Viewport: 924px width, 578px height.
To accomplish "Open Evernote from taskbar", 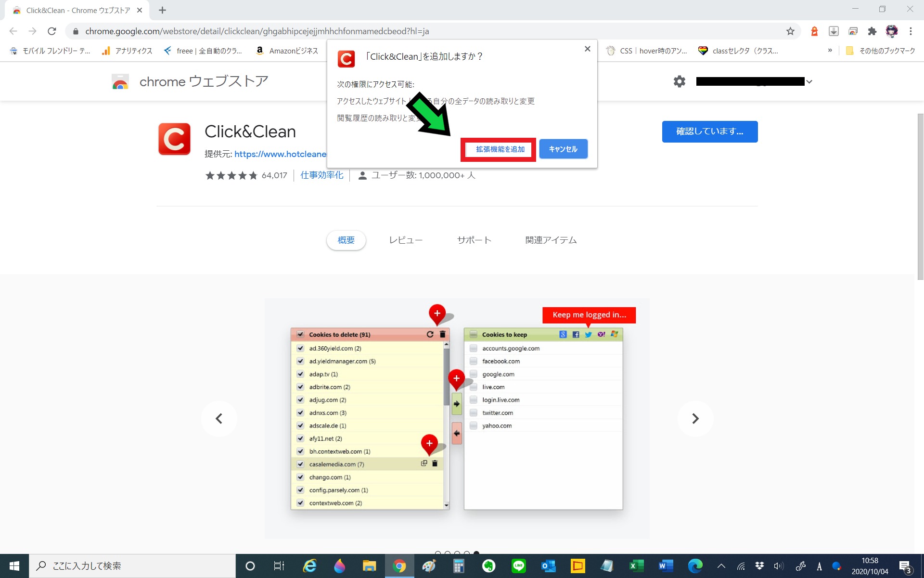I will (x=488, y=566).
